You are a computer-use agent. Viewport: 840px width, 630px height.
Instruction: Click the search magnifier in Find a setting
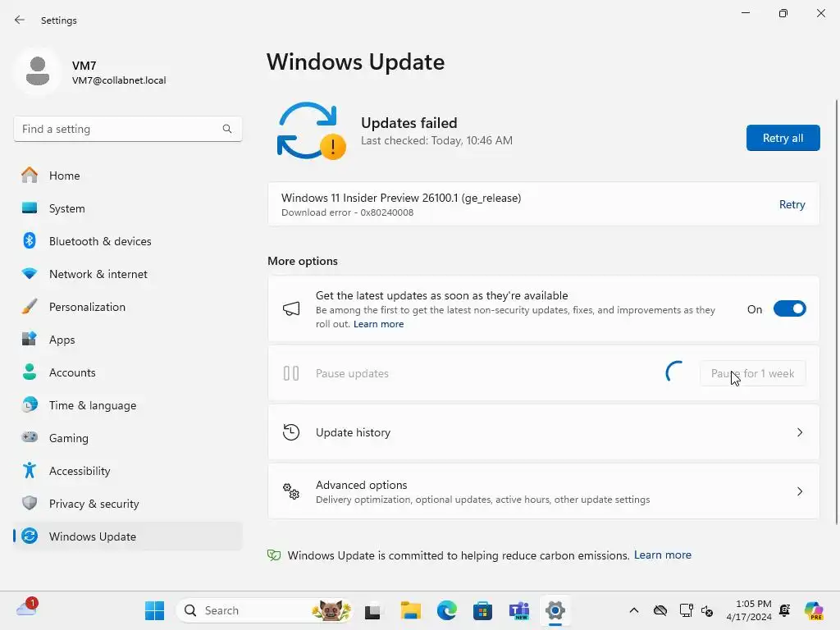point(227,129)
